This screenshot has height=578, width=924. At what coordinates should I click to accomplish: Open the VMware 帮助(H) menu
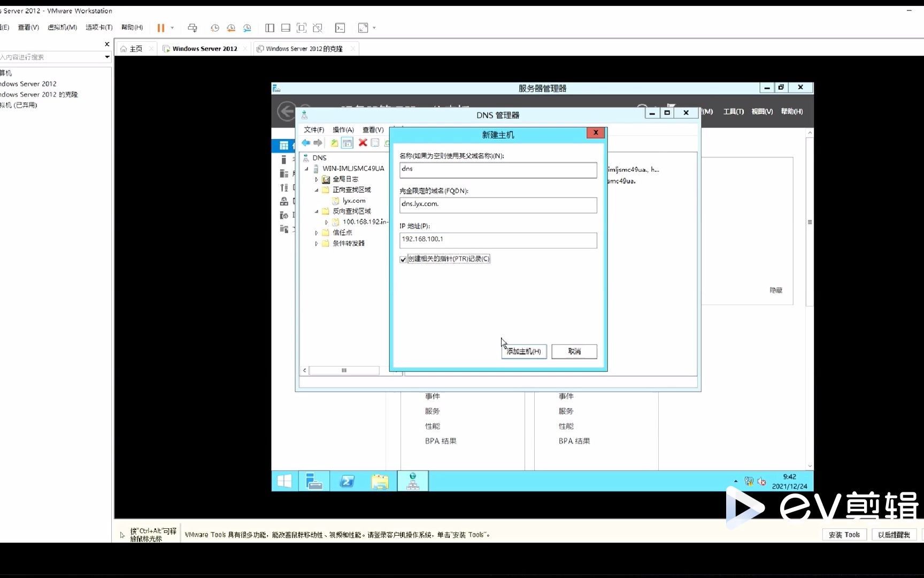(x=132, y=27)
